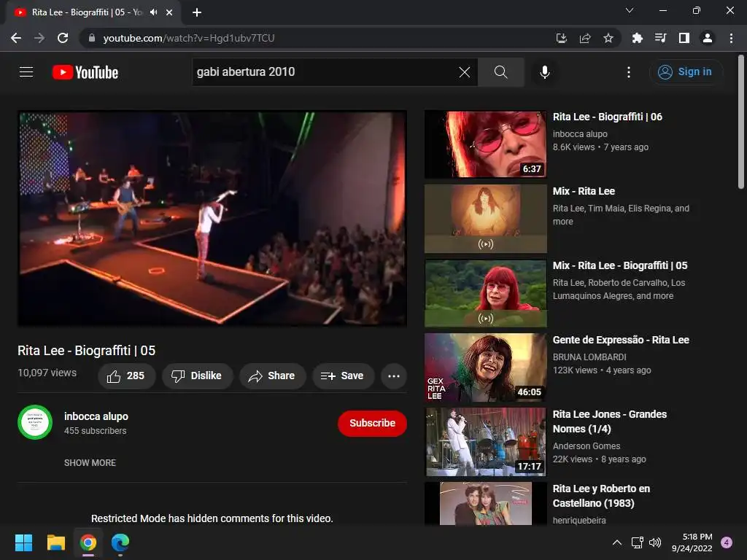This screenshot has width=747, height=560.
Task: Open a new browser tab
Action: pyautogui.click(x=197, y=12)
